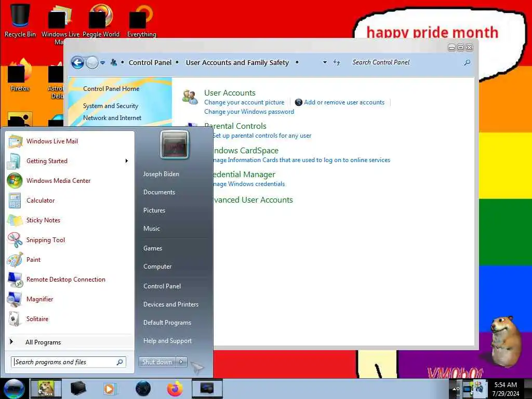Open Peggle World desktop shortcut
The height and width of the screenshot is (399, 532).
(x=101, y=20)
